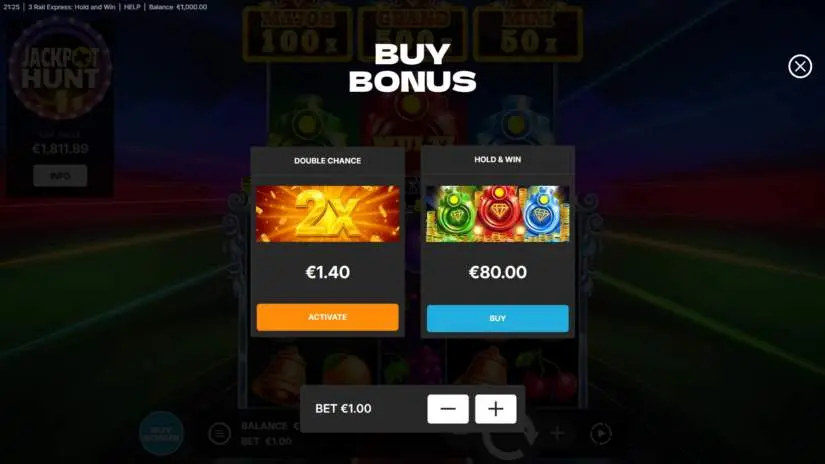
Task: Select the Hold & Win header
Action: [497, 159]
